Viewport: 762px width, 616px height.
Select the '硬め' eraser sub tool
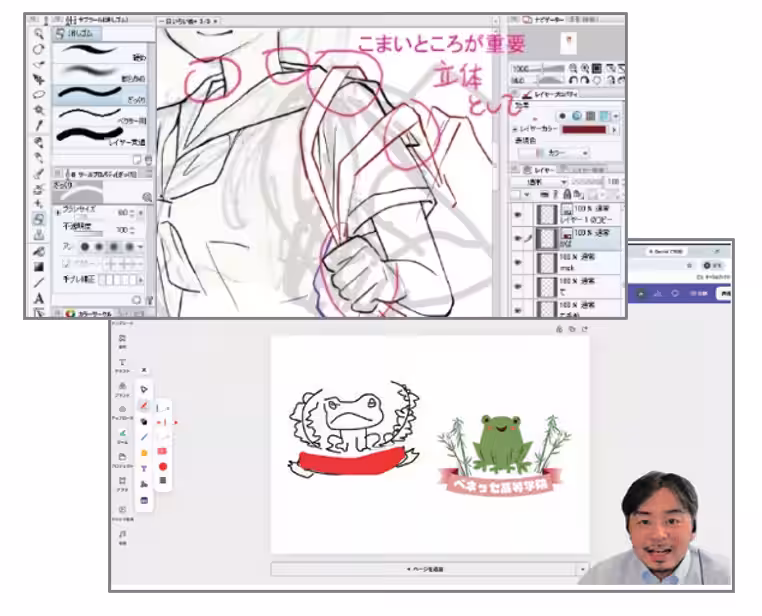point(100,52)
